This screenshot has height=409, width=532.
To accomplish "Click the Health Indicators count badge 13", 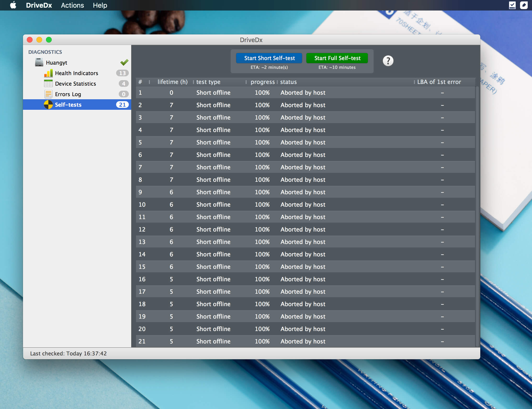I will point(122,73).
